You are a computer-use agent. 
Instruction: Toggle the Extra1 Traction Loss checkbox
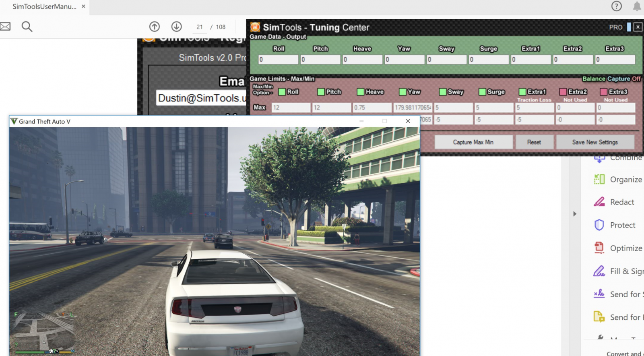click(x=522, y=92)
